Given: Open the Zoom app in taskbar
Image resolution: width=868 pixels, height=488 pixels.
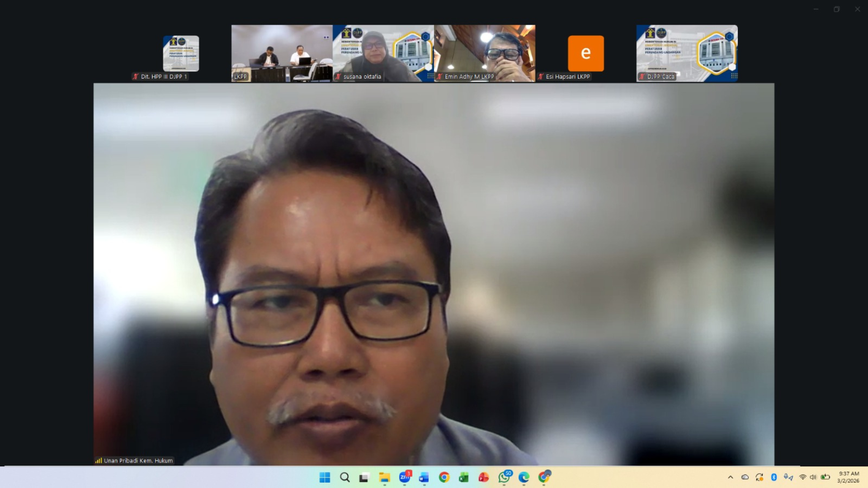Looking at the screenshot, I should click(x=405, y=478).
